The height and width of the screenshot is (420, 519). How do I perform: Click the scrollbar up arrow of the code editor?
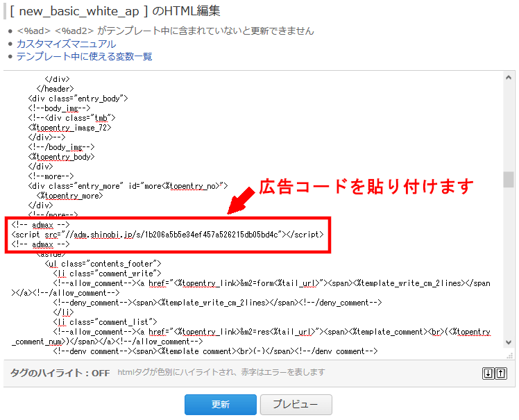(x=509, y=78)
